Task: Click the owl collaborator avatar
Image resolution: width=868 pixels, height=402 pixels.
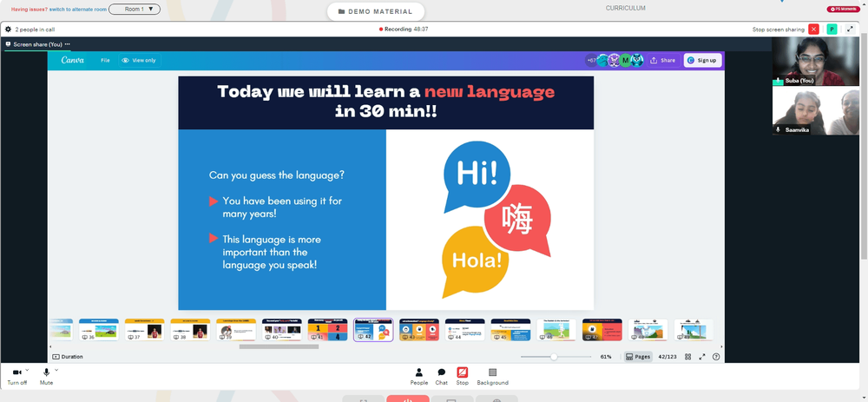Action: pos(637,61)
